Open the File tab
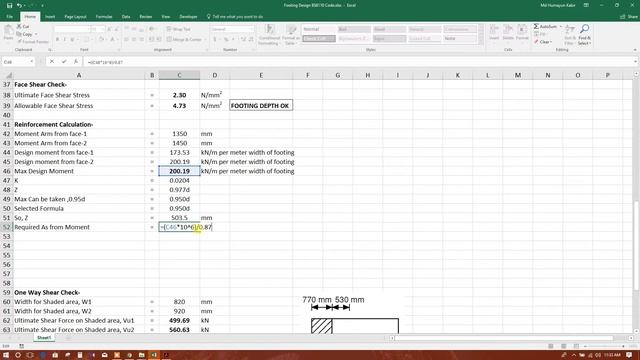This screenshot has width=640, height=360. pyautogui.click(x=9, y=17)
